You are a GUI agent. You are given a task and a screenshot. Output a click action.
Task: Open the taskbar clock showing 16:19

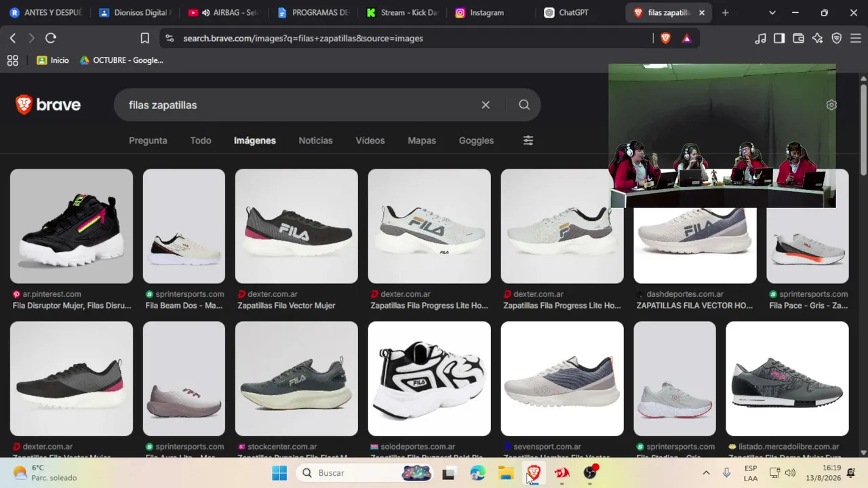tap(823, 473)
